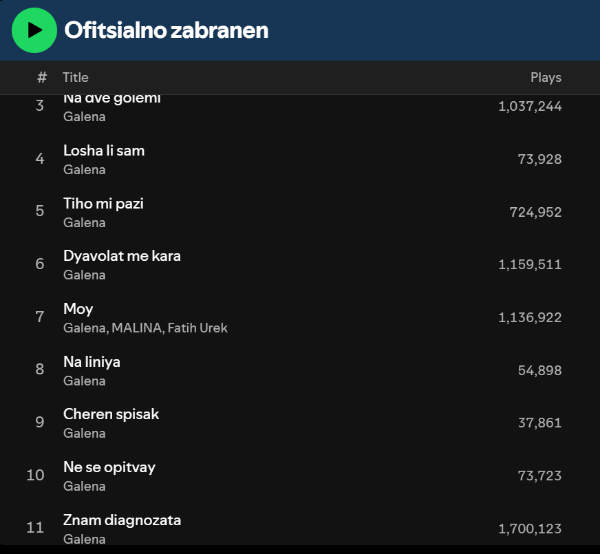Open the song Ne se opitvay

tap(109, 467)
